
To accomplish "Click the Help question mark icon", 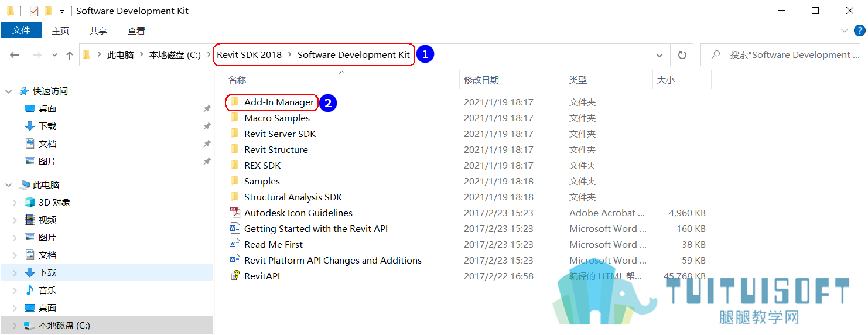I will (x=860, y=30).
